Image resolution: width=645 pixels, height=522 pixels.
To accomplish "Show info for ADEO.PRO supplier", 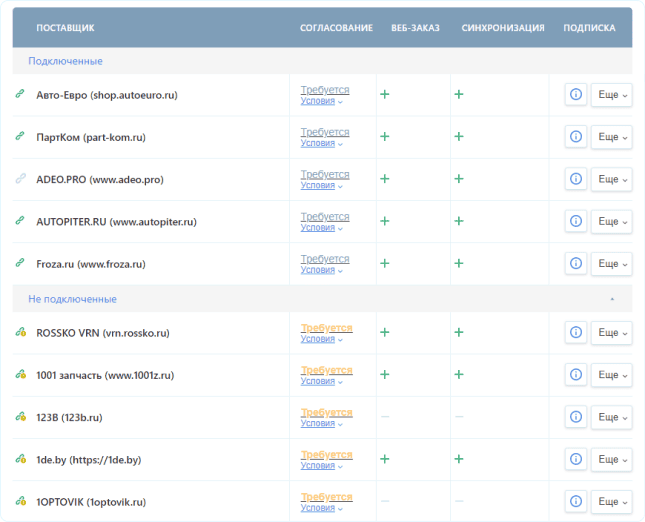I will point(575,179).
